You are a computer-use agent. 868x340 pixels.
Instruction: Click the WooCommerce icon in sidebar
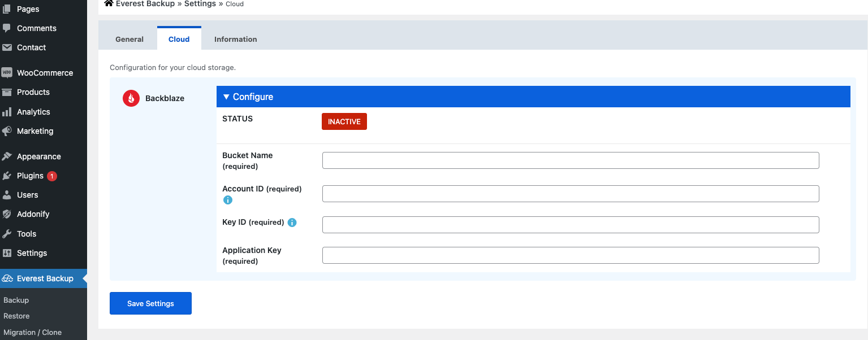pos(7,73)
